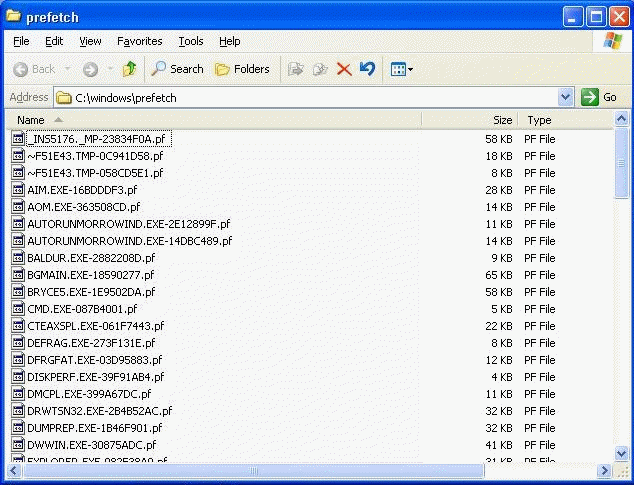Select the icon of DMCPL.EXE-399A67DC.pf
634x485 pixels.
tap(18, 394)
